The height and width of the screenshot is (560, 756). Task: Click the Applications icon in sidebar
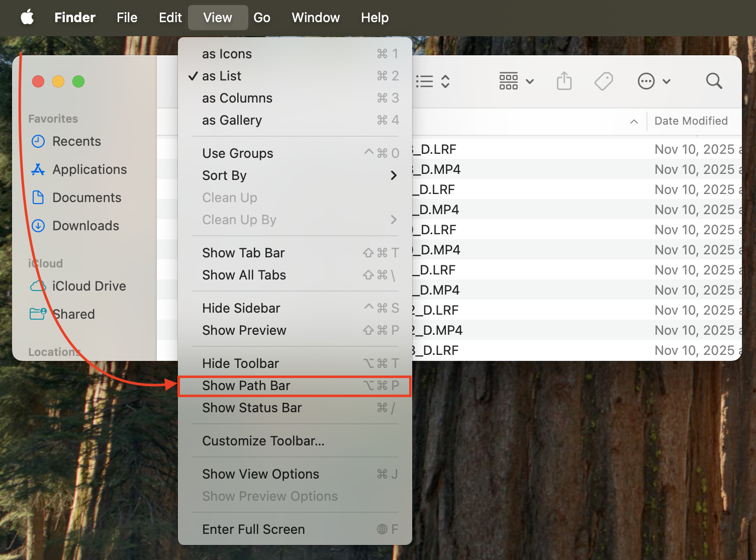coord(38,169)
